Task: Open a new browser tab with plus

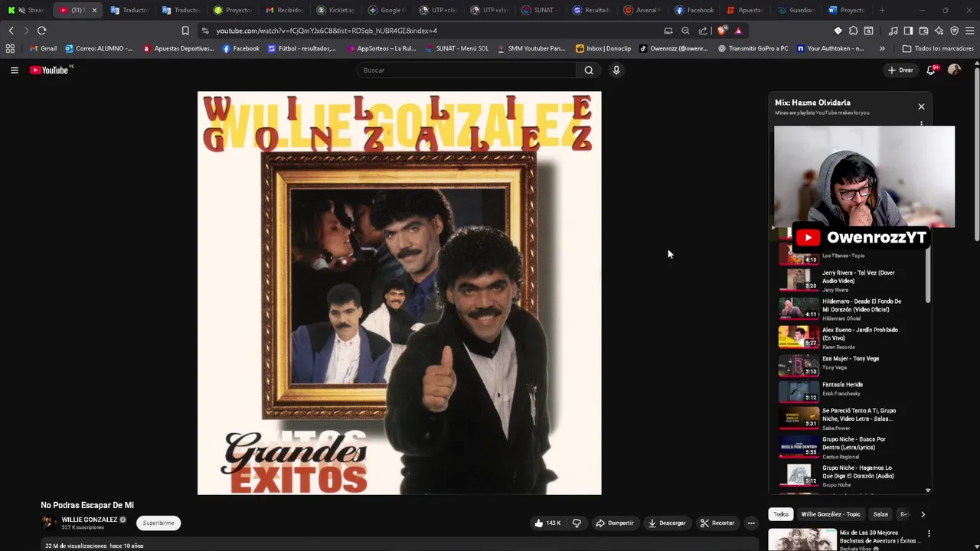Action: 882,10
